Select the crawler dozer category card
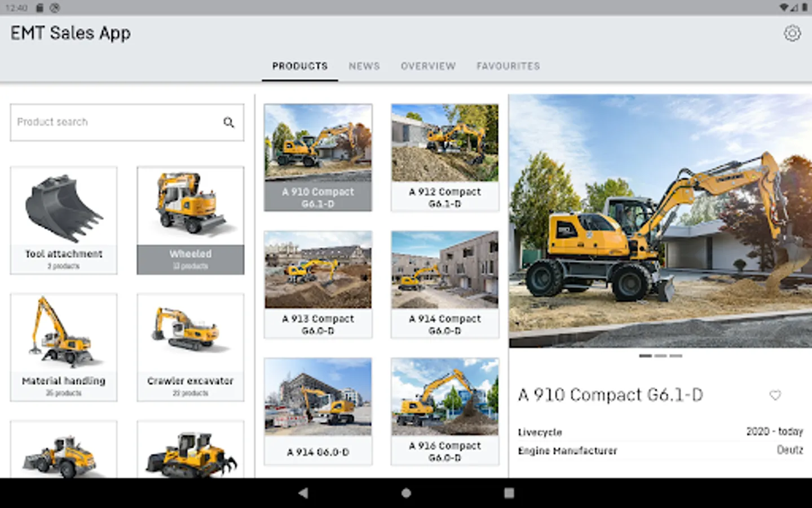 pos(191,449)
